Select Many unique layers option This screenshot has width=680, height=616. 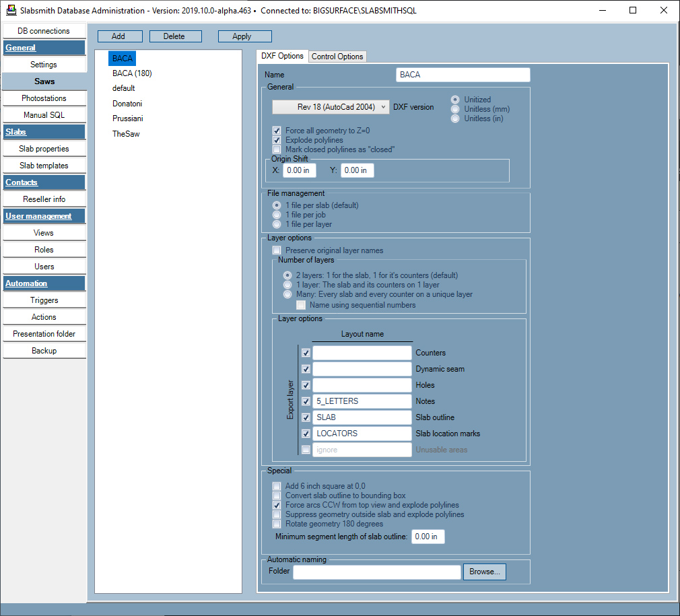[x=287, y=294]
